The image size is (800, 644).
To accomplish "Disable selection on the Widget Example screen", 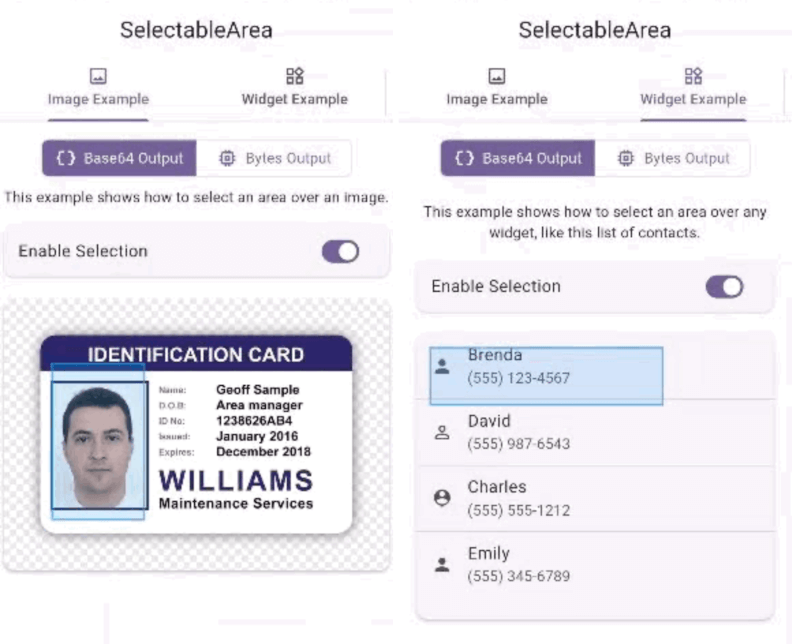I will 726,286.
